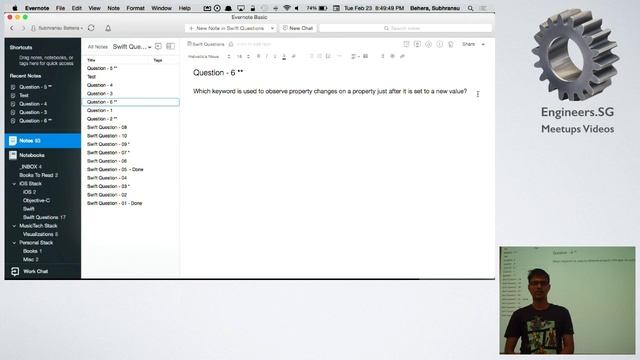Open Books To Read notebook
Viewport: 640px width, 360px height.
pos(38,175)
